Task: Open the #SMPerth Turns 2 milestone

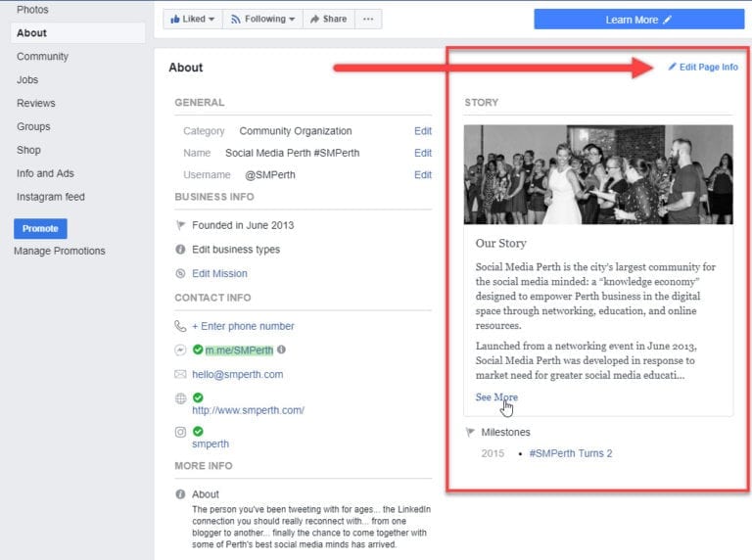Action: pyautogui.click(x=571, y=453)
